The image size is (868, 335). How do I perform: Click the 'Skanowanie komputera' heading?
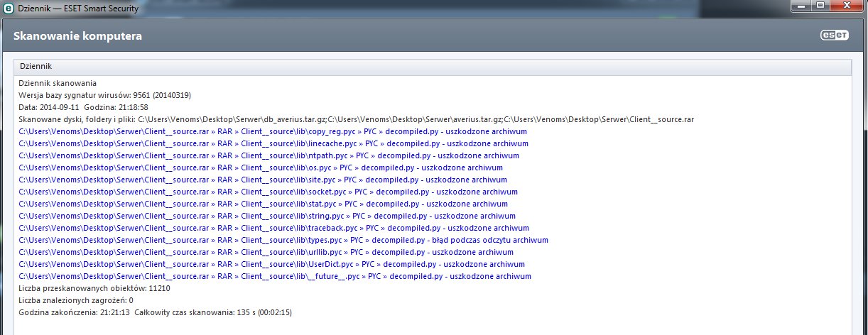(x=78, y=36)
